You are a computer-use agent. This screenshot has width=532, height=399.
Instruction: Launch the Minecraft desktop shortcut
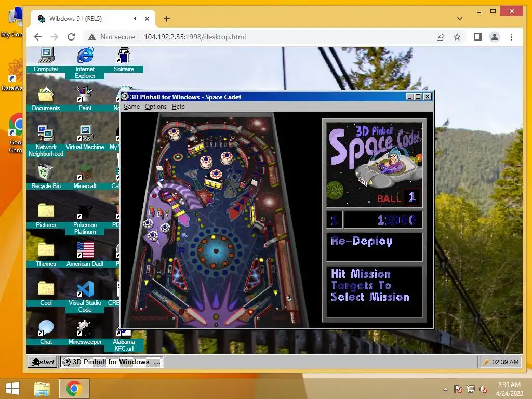[x=85, y=177]
